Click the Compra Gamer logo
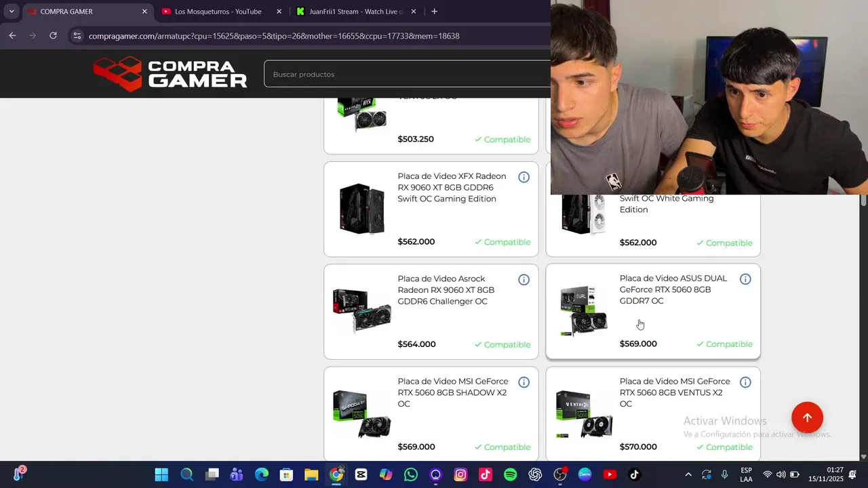The width and height of the screenshot is (868, 488). point(170,74)
